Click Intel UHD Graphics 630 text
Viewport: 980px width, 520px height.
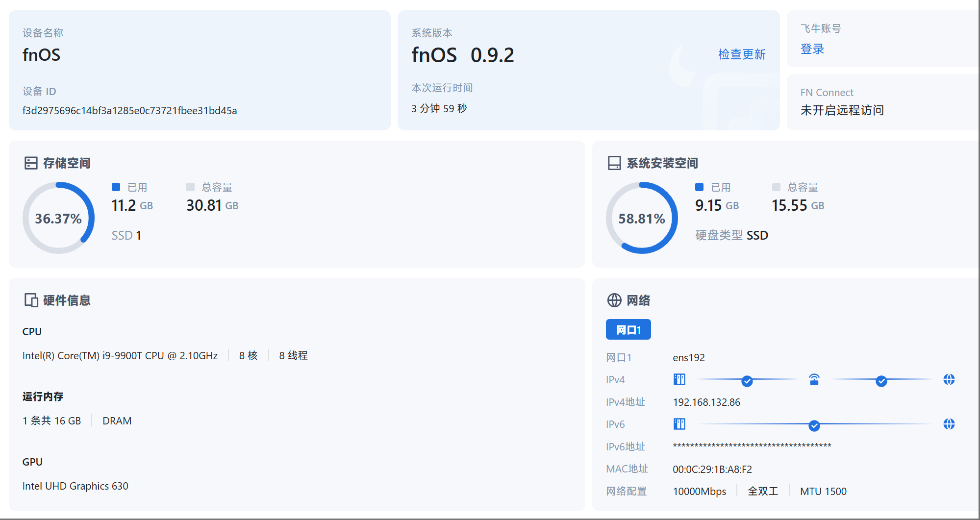tap(75, 486)
